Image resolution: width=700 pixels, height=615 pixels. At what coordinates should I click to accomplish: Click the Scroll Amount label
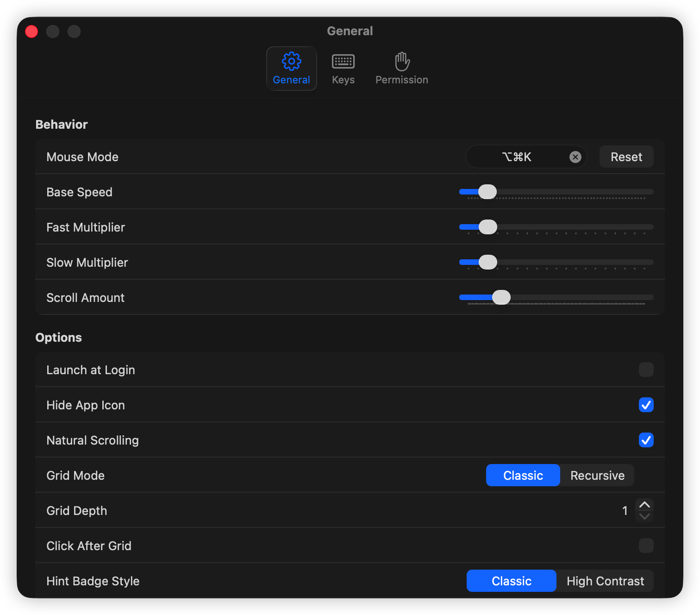click(86, 298)
